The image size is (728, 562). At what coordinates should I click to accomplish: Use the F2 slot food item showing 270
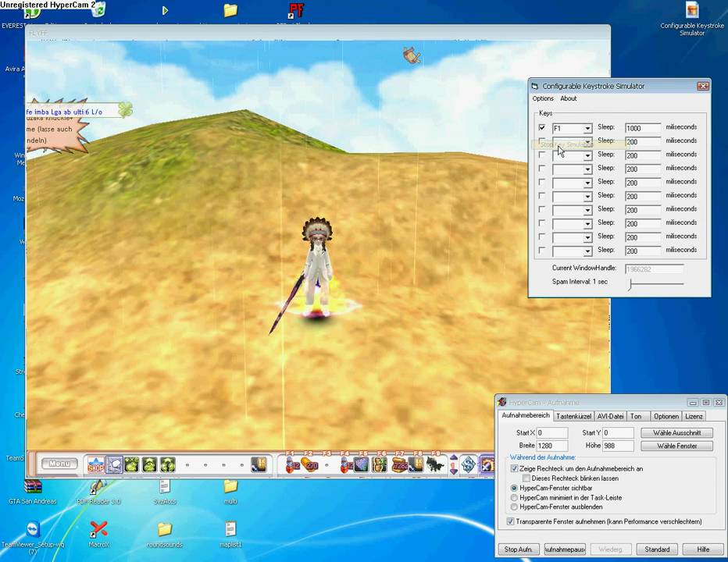(309, 464)
